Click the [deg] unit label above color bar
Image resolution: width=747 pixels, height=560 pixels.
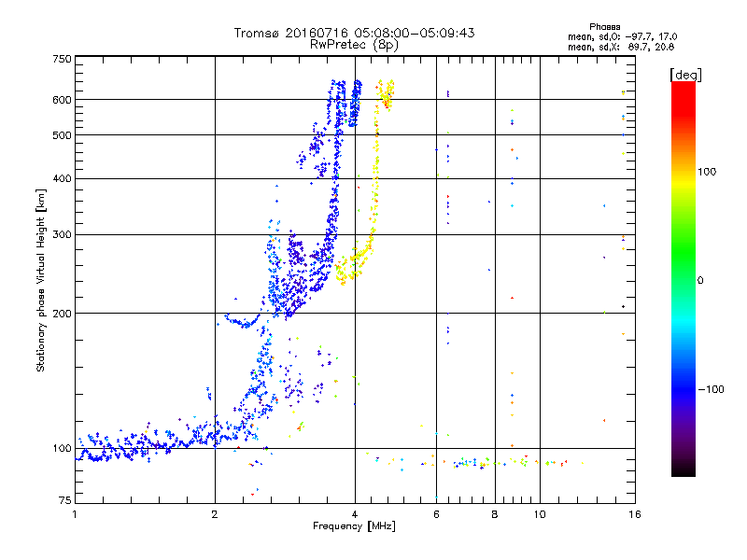[685, 75]
